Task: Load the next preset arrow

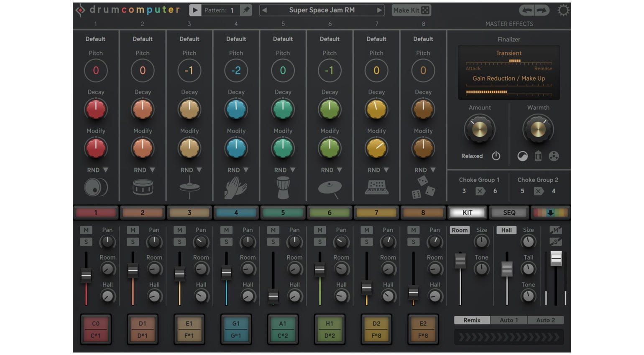Action: 379,10
